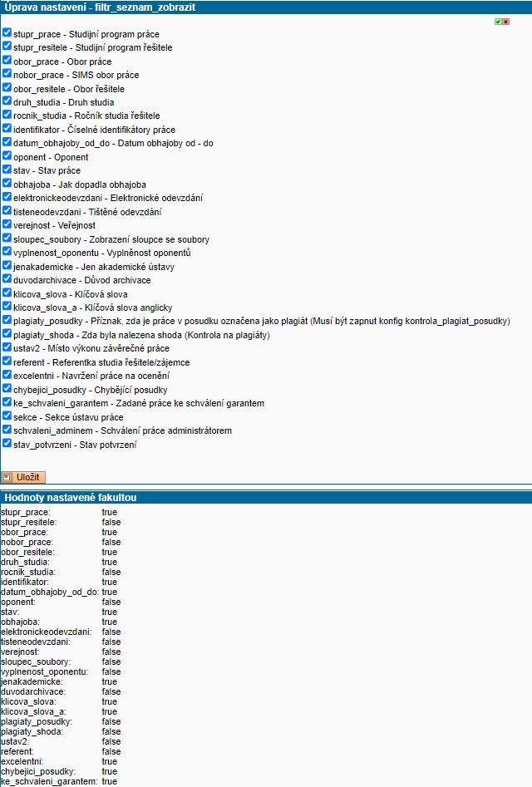Disable the druh_studia Druh studia checkbox
This screenshot has width=532, height=787.
click(7, 101)
